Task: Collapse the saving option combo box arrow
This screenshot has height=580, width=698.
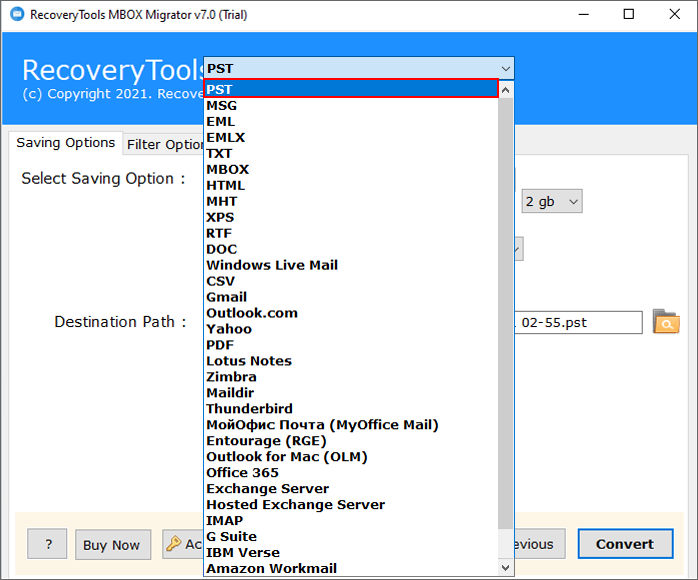Action: (x=505, y=69)
